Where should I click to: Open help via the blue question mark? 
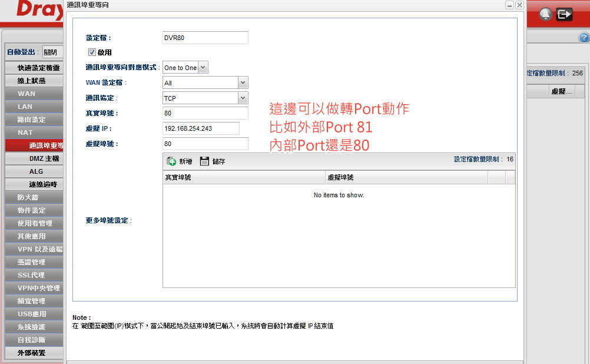(x=584, y=38)
